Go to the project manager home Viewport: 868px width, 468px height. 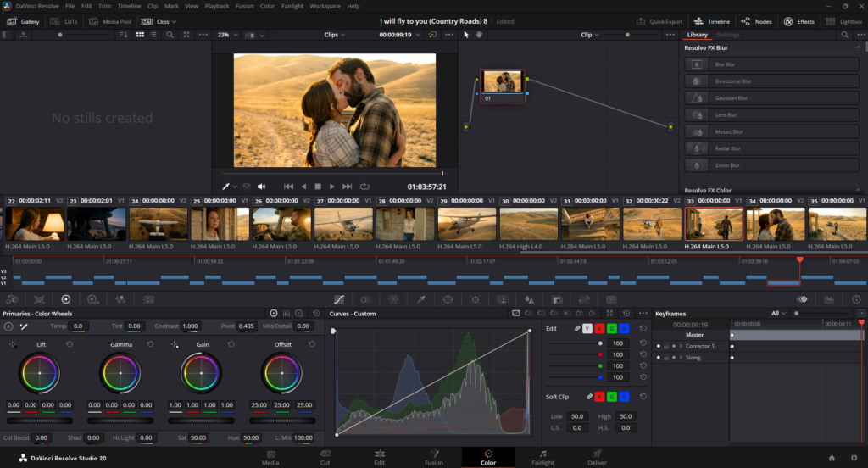832,458
